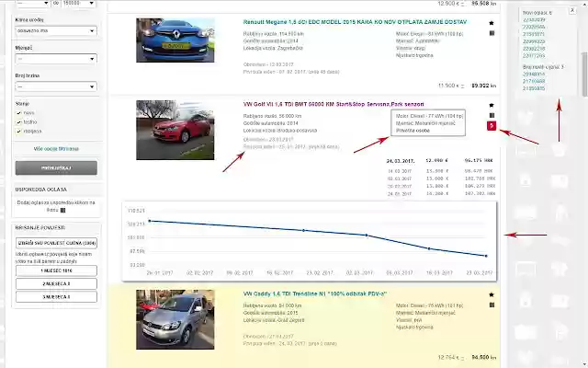Click the price chart point at 23.03.2017
The width and height of the screenshot is (588, 368).
pyautogui.click(x=486, y=256)
